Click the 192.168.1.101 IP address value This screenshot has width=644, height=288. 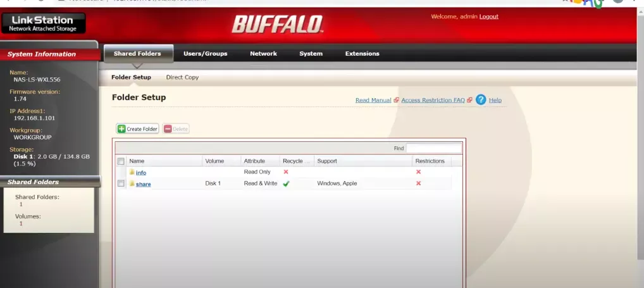click(x=35, y=118)
